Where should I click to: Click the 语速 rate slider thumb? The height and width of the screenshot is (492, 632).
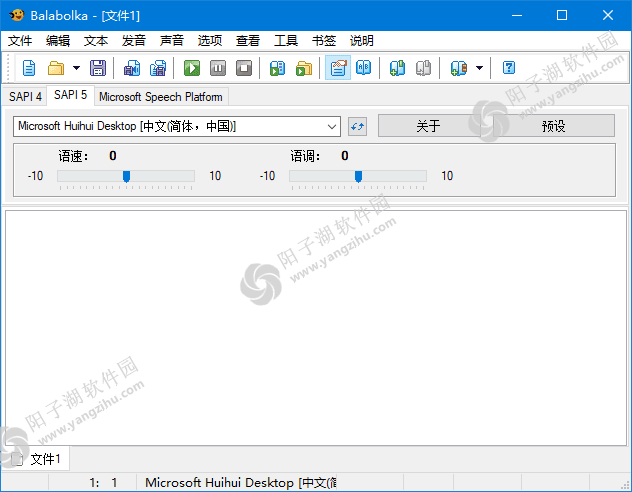click(x=126, y=176)
